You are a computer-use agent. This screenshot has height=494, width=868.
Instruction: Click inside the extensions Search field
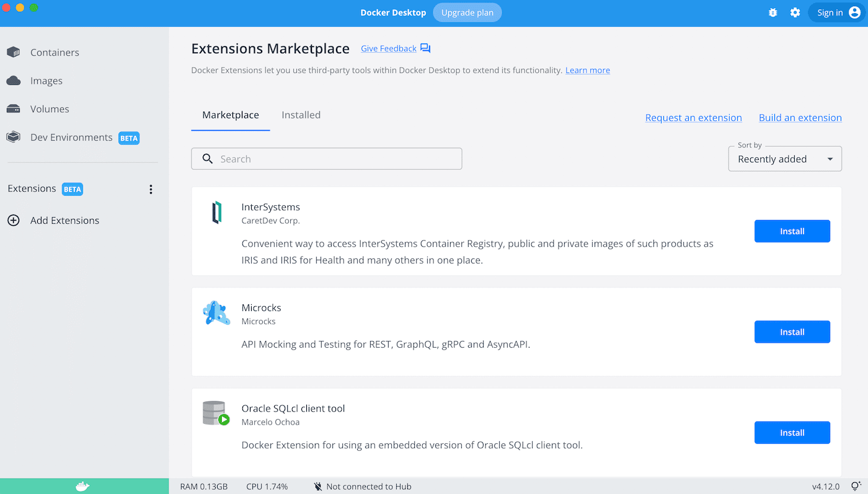click(326, 159)
